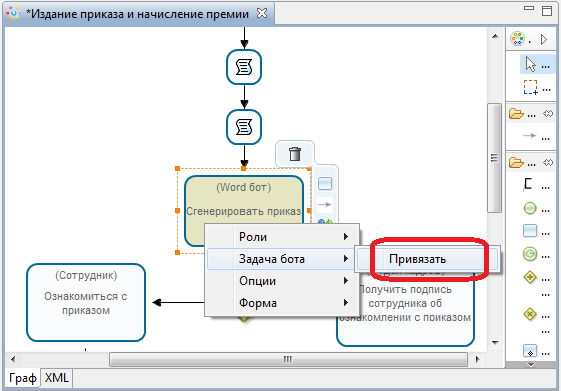Click horizontal scrollbar left arrow
561x391 pixels.
tap(13, 359)
